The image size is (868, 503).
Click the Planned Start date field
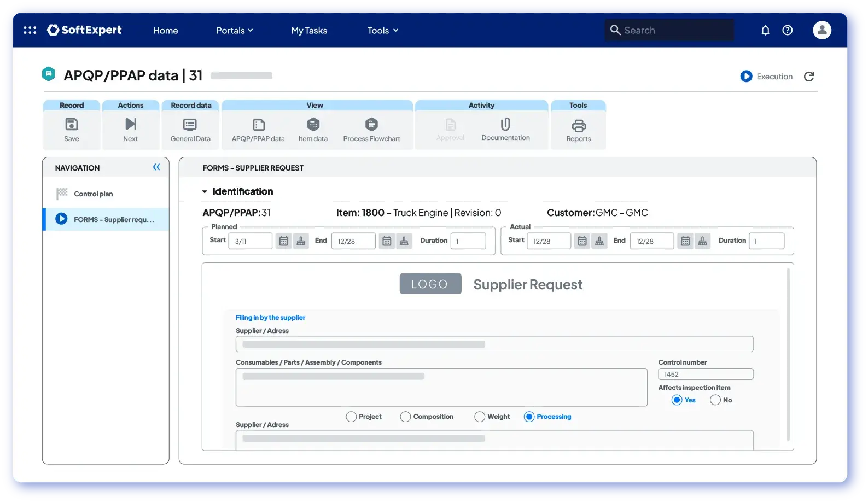pyautogui.click(x=250, y=241)
